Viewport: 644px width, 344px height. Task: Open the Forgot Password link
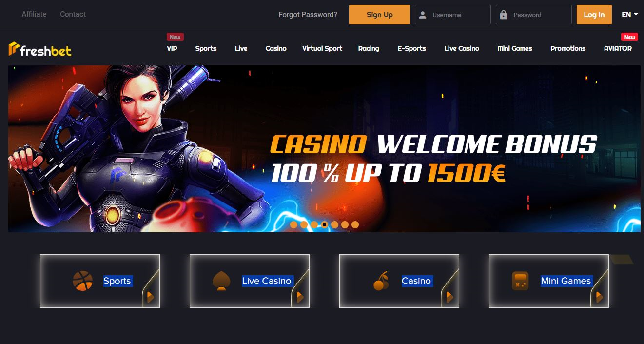pos(308,15)
